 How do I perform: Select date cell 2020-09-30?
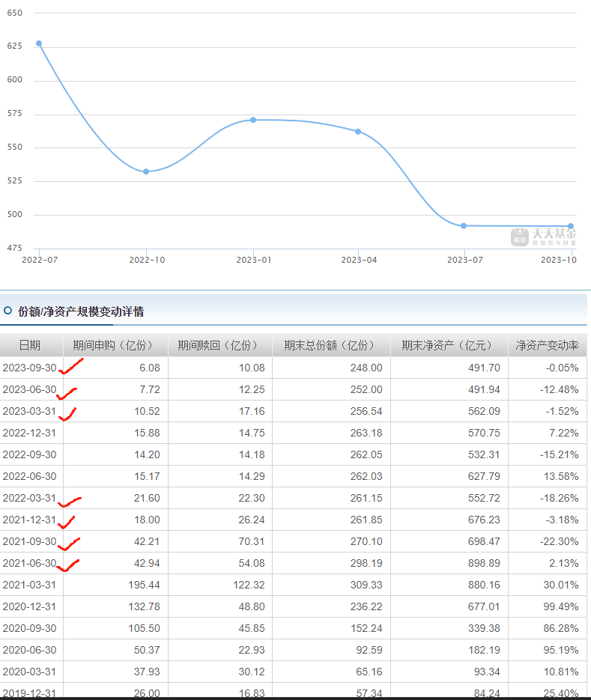point(29,628)
